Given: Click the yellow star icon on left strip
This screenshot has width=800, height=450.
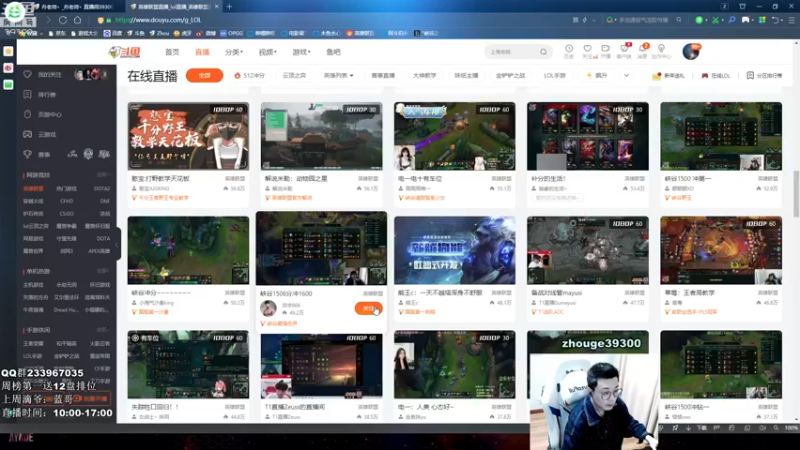Looking at the screenshot, I should 8,52.
